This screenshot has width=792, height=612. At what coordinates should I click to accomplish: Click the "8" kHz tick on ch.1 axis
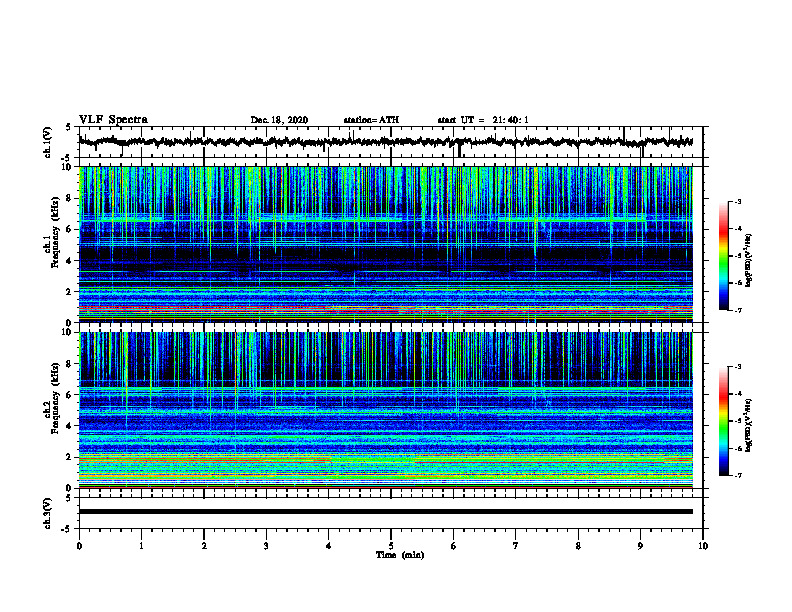tap(69, 198)
